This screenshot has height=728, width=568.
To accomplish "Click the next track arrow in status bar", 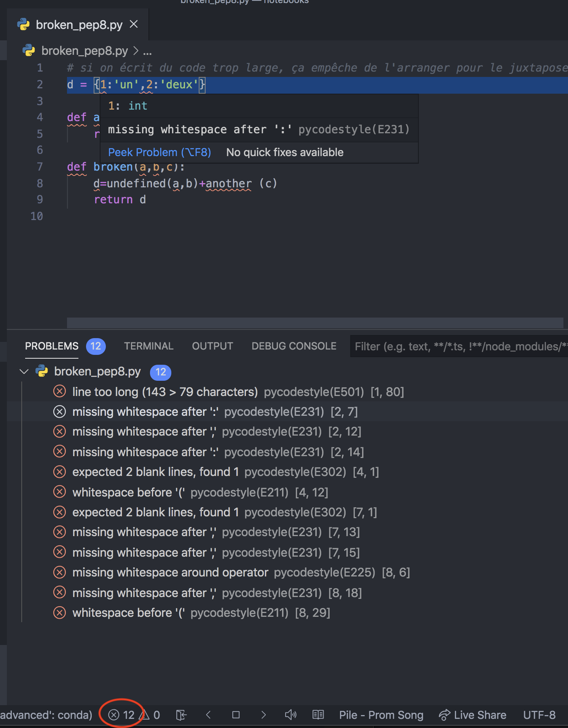I will pyautogui.click(x=263, y=715).
